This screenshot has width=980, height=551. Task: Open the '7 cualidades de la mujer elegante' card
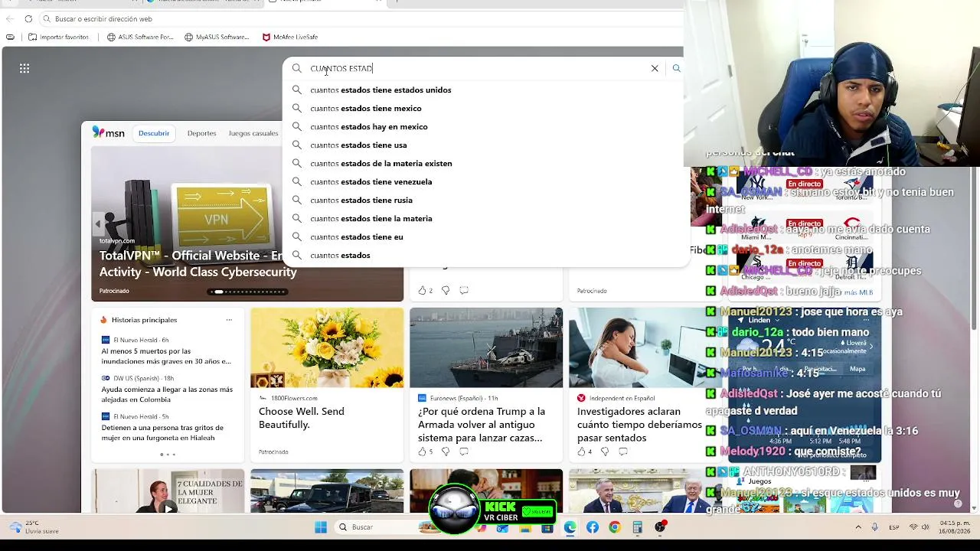click(x=168, y=491)
